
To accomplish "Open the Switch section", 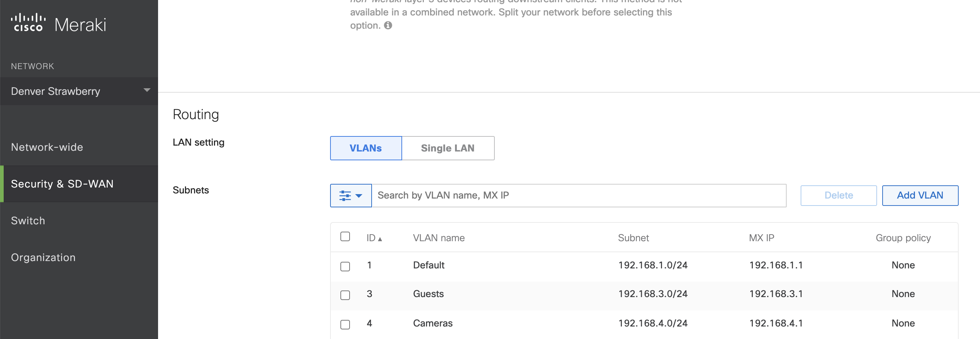I will (x=28, y=220).
